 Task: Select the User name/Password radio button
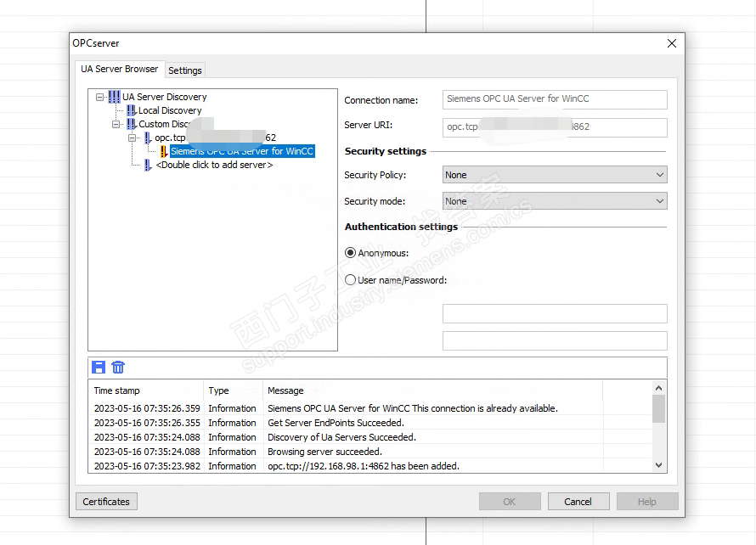tap(351, 280)
